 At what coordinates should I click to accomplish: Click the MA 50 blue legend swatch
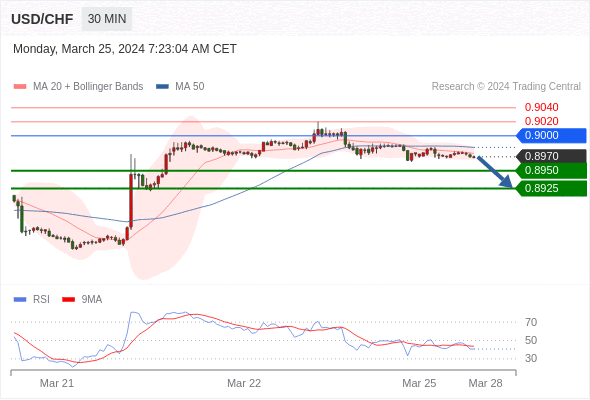162,87
